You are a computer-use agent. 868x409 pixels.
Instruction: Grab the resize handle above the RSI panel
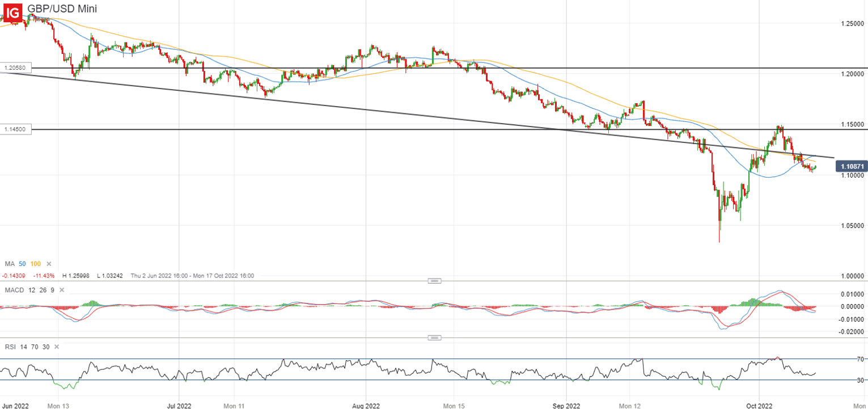point(434,338)
